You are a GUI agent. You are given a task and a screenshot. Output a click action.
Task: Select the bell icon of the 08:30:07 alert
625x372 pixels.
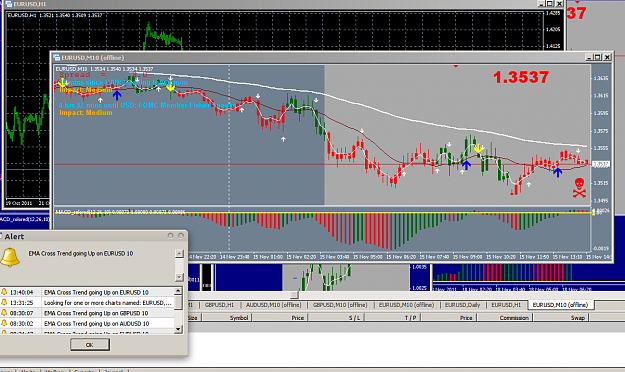tap(4, 313)
